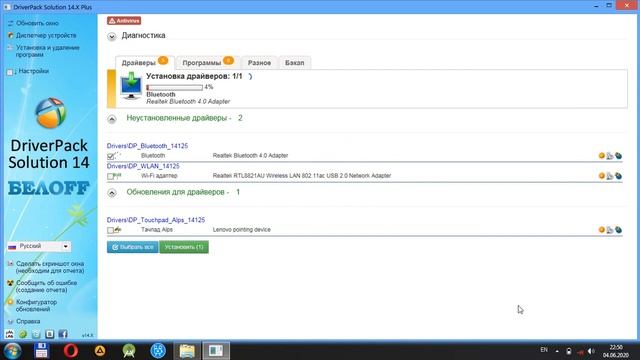Click the EN language indicator in tray
The width and height of the screenshot is (640, 360).
coord(544,350)
